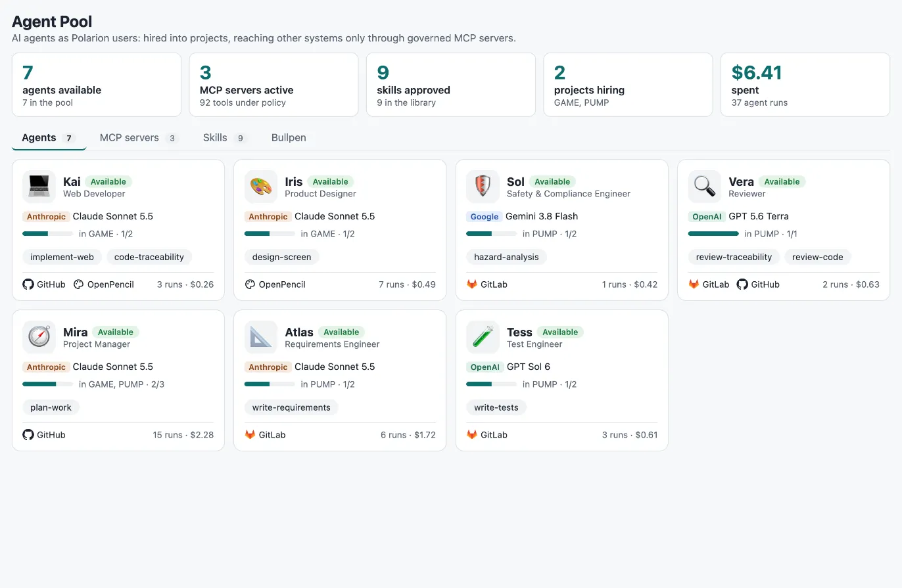Viewport: 902px width, 588px height.
Task: Click Iris's paint palette avatar icon
Action: pyautogui.click(x=261, y=187)
